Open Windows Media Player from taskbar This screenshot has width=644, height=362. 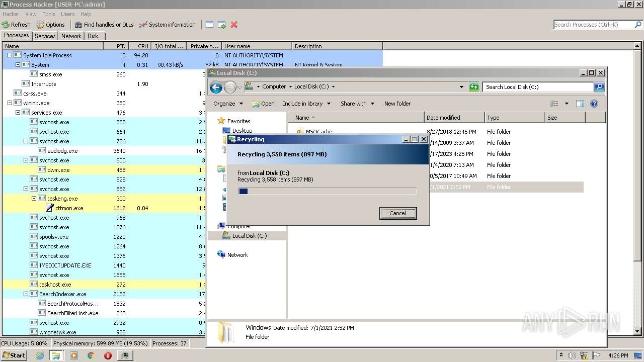pyautogui.click(x=74, y=355)
